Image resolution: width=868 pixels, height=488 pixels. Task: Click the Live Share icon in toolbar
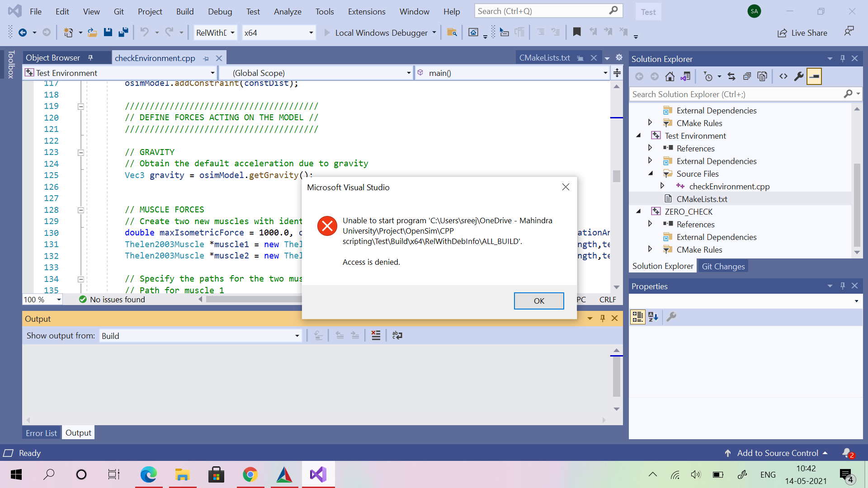[781, 32]
